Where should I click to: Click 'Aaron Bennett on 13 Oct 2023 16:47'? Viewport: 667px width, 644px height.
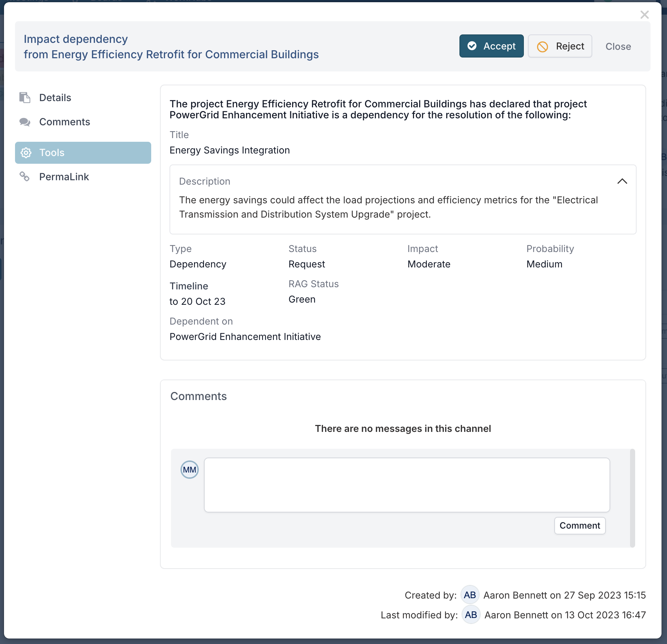coord(565,615)
